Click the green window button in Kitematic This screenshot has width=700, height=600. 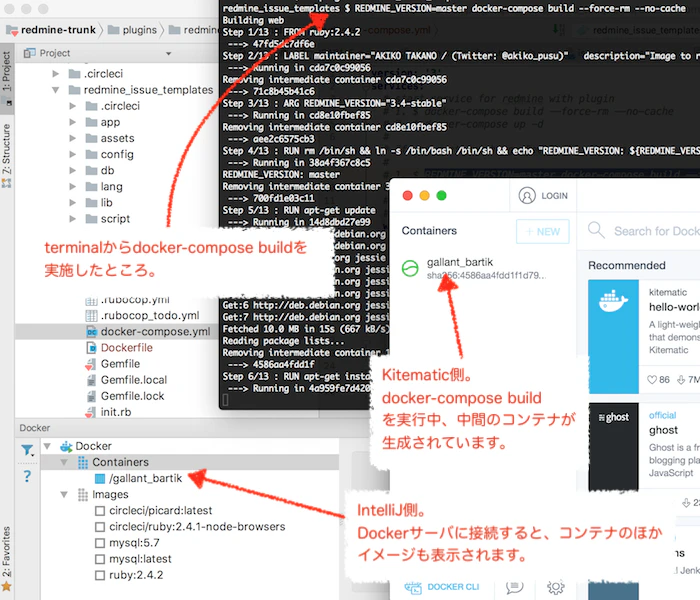442,196
